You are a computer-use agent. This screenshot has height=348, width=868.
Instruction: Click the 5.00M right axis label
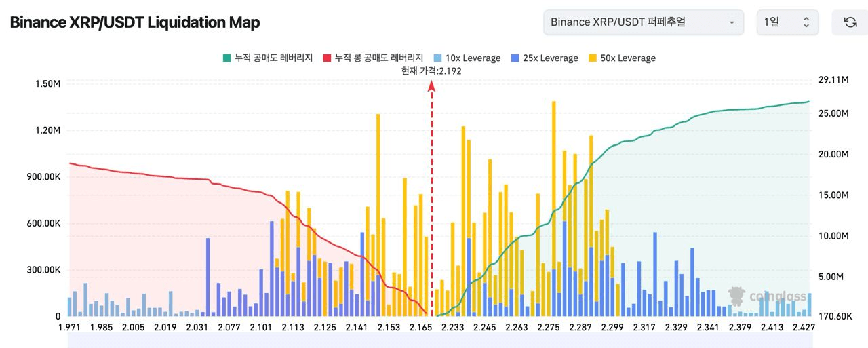(831, 277)
